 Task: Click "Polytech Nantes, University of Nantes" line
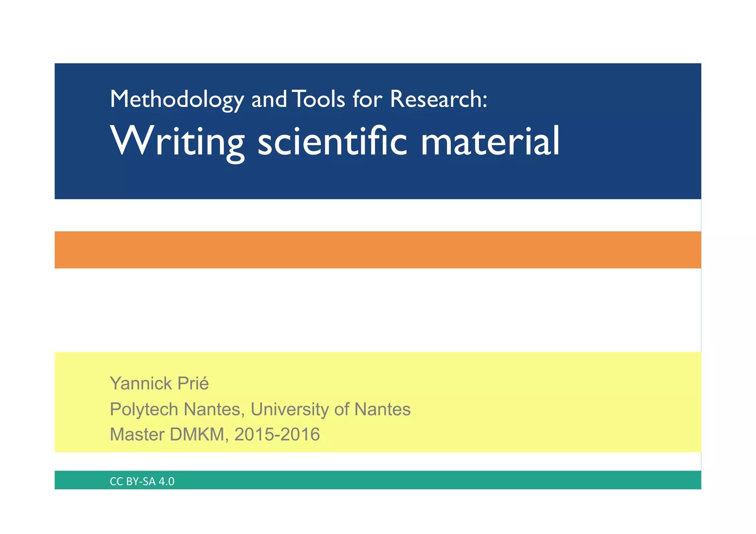pos(260,409)
